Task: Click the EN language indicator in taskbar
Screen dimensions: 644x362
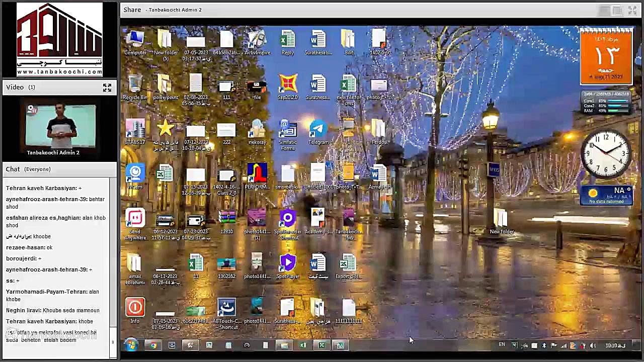Action: click(502, 345)
